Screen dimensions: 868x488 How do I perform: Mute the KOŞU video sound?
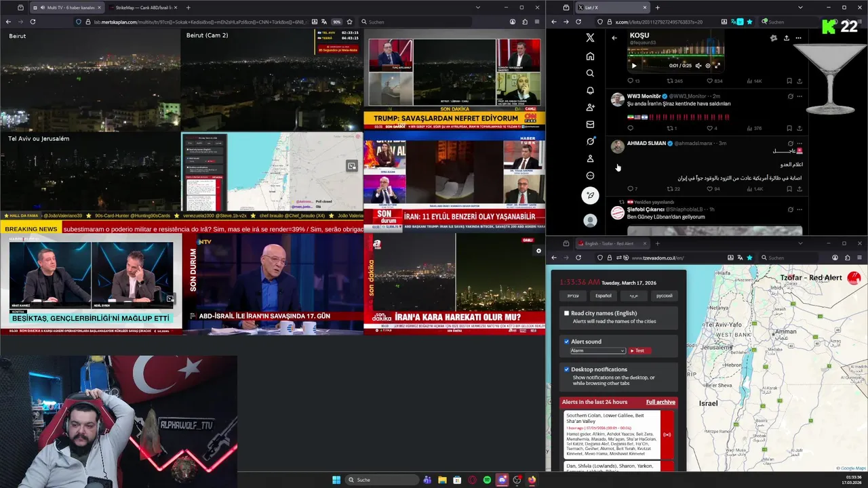pos(698,66)
